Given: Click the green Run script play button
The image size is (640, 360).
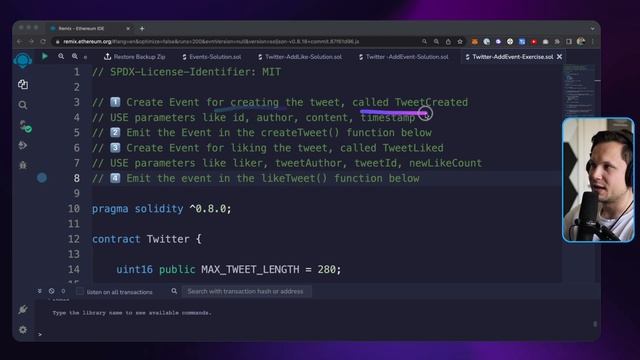Looking at the screenshot, I should coord(44,56).
